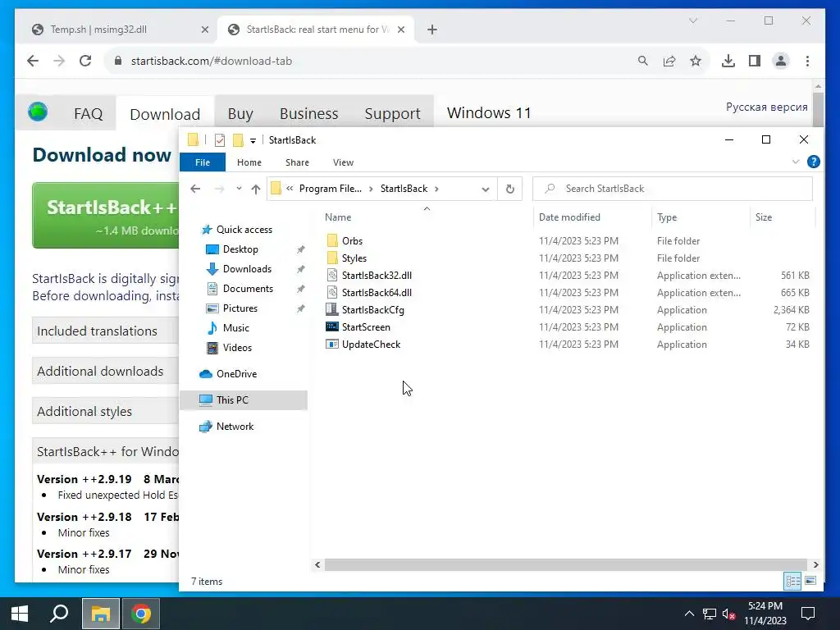Viewport: 840px width, 630px height.
Task: Select the Orbs folder
Action: (352, 241)
